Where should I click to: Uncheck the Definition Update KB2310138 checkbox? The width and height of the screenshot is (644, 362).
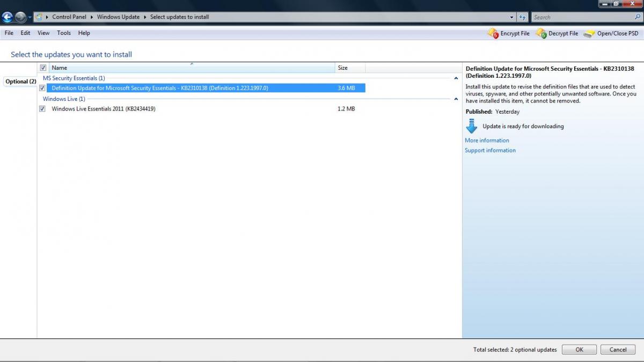click(x=42, y=88)
